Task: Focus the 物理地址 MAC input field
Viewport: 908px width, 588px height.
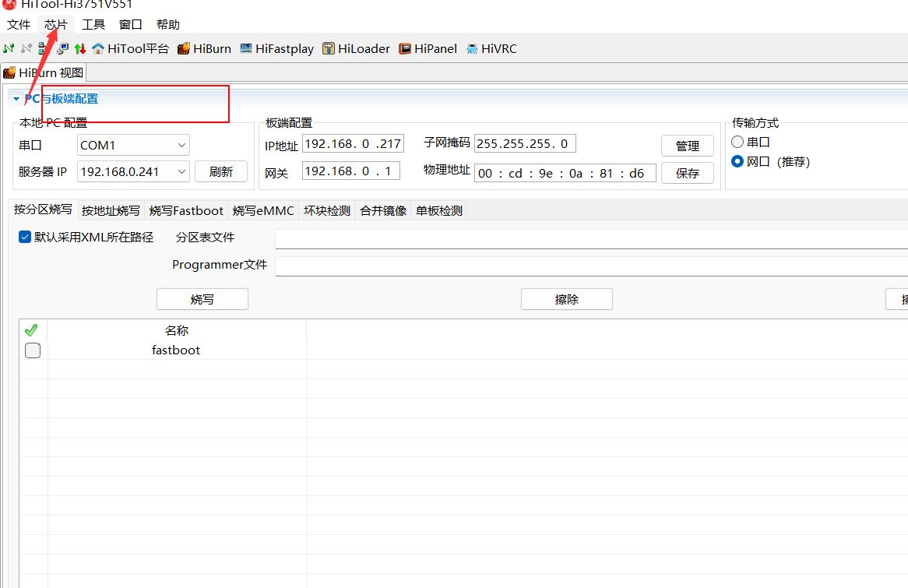Action: point(565,173)
